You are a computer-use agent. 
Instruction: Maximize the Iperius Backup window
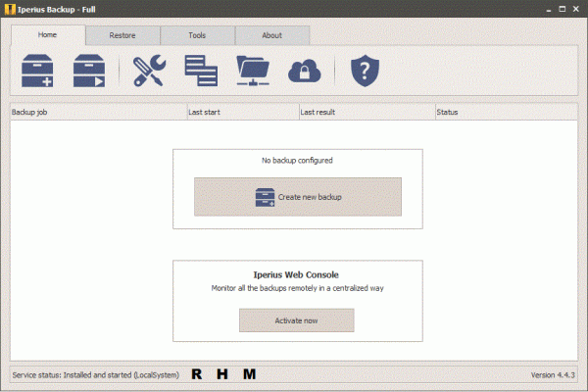pyautogui.click(x=563, y=9)
